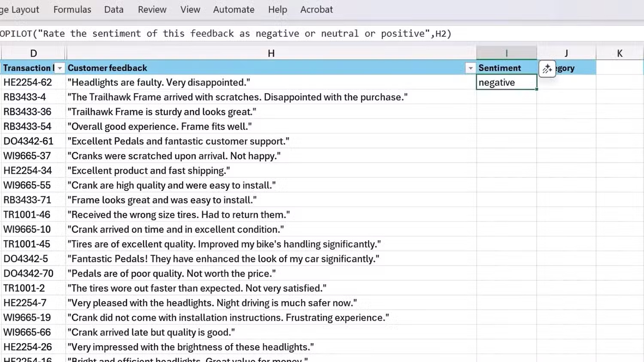644x362 pixels.
Task: Select the Acrobat ribbon tab
Action: pos(316,9)
